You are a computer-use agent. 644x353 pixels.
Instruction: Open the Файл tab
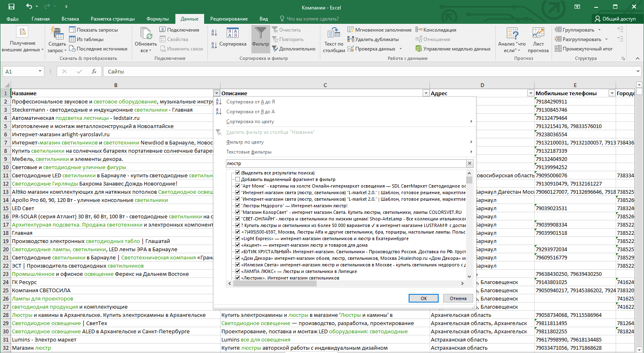pos(12,19)
